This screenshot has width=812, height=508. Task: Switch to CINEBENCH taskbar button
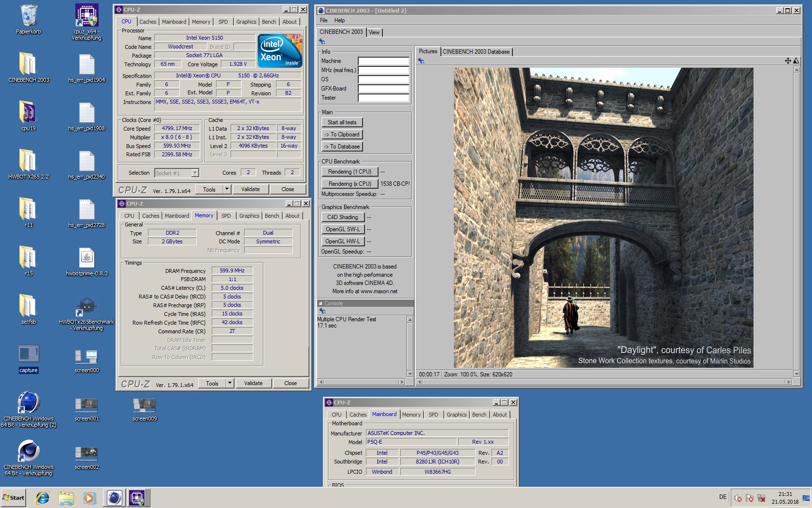114,498
